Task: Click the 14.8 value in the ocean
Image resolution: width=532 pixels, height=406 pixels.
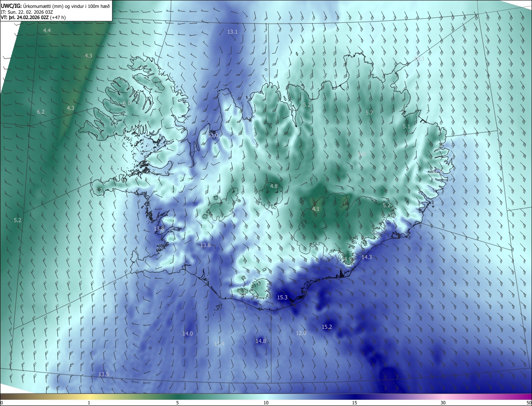Action: (261, 341)
